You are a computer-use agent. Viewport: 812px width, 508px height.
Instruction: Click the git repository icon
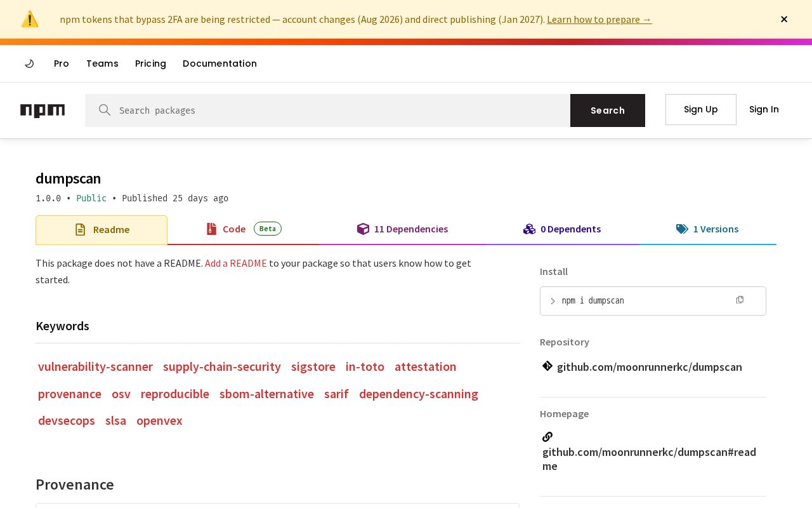tap(547, 366)
